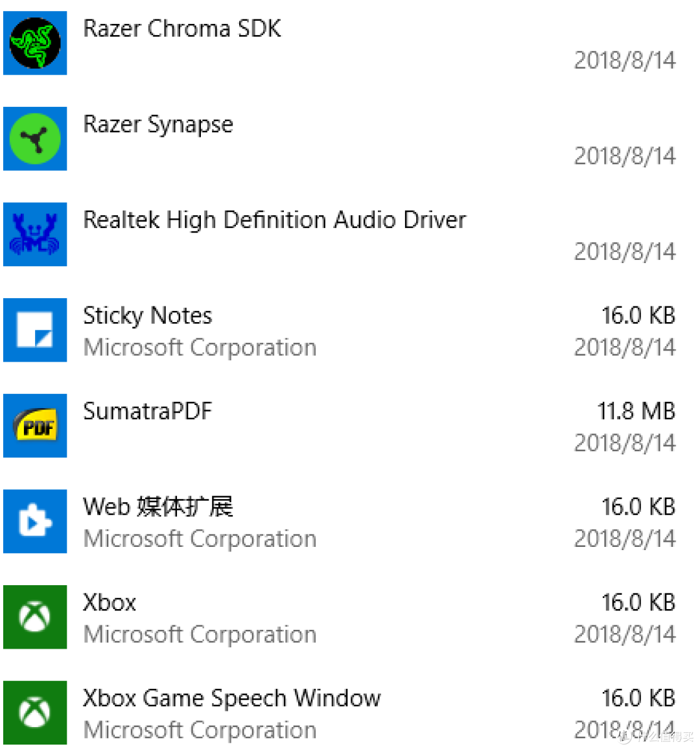Click the icon beside the Xbox app name

(35, 617)
